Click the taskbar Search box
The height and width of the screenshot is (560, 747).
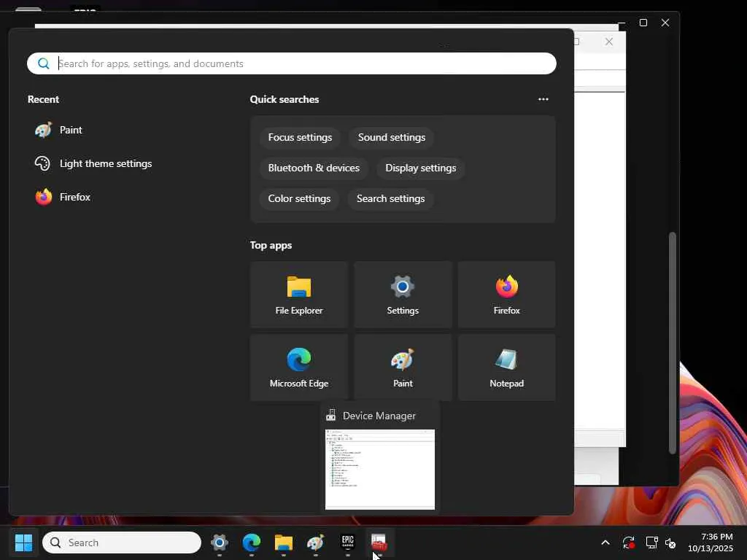[122, 542]
